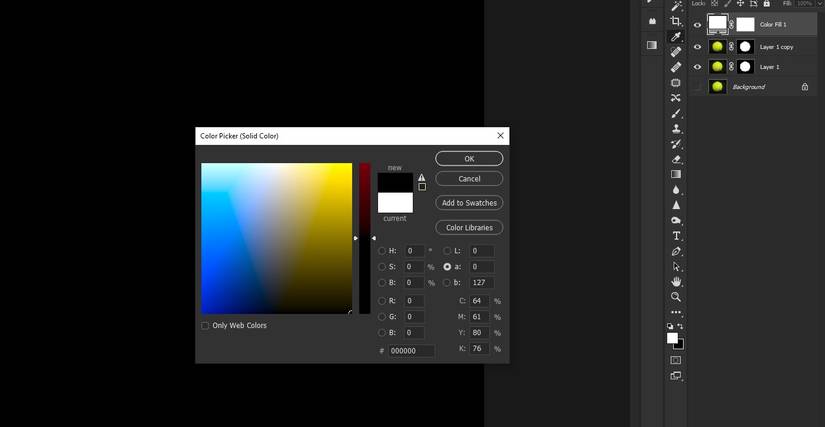The height and width of the screenshot is (427, 825).
Task: Hide the Layer 1 copy layer
Action: pyautogui.click(x=698, y=47)
